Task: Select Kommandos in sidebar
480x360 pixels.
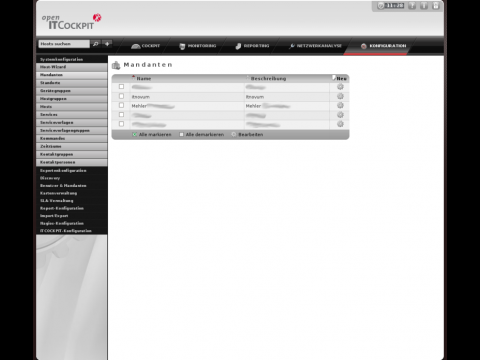Action: point(72,138)
